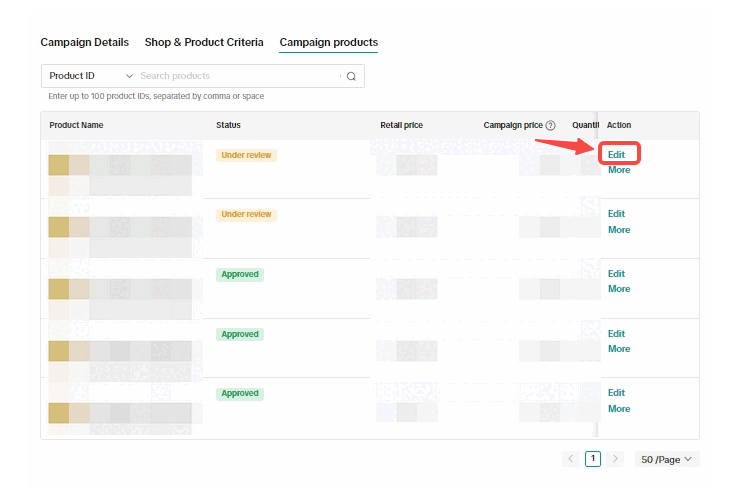Open the Product ID filter dropdown

coord(90,76)
